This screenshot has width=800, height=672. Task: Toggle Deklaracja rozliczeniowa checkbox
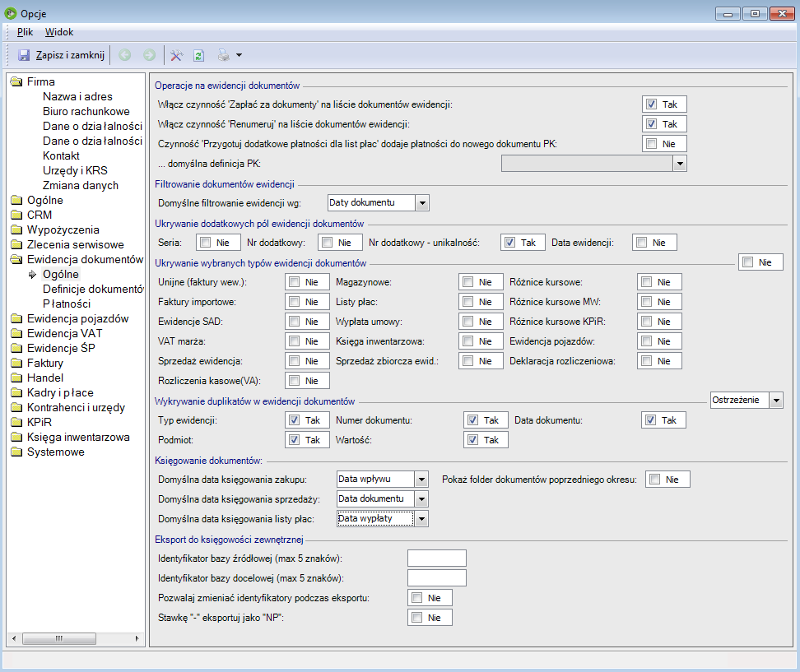click(x=646, y=360)
